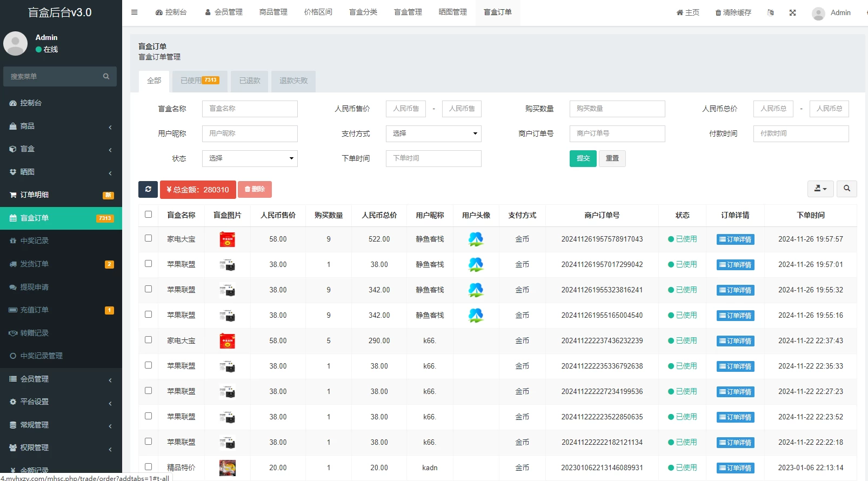Click the table search magnifier icon

847,189
